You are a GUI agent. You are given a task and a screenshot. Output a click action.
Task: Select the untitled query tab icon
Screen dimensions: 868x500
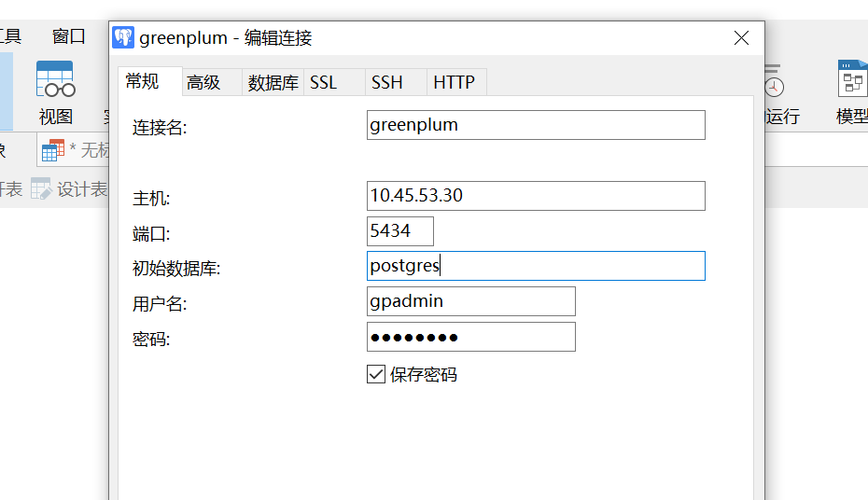53,150
